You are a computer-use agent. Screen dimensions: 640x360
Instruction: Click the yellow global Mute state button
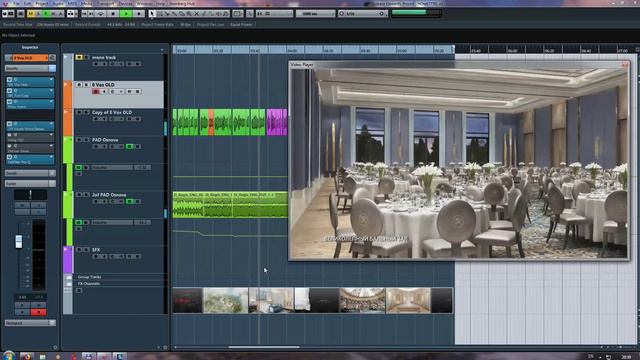click(31, 13)
